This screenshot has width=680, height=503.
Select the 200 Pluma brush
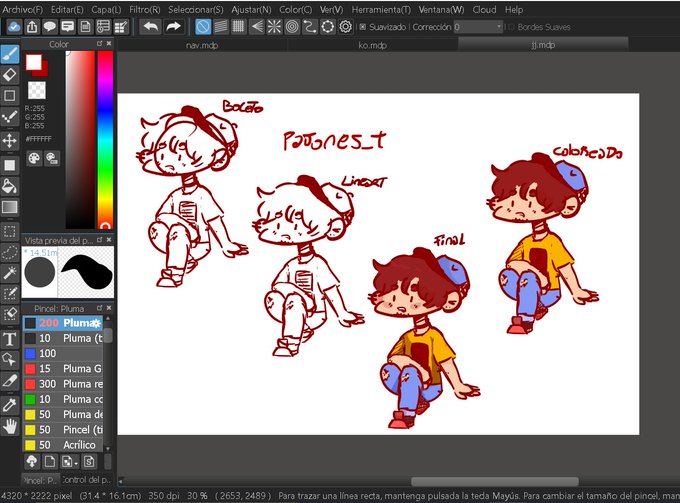63,323
